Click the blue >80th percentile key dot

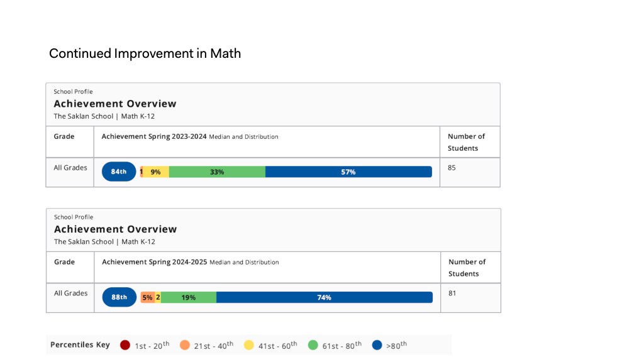(377, 345)
